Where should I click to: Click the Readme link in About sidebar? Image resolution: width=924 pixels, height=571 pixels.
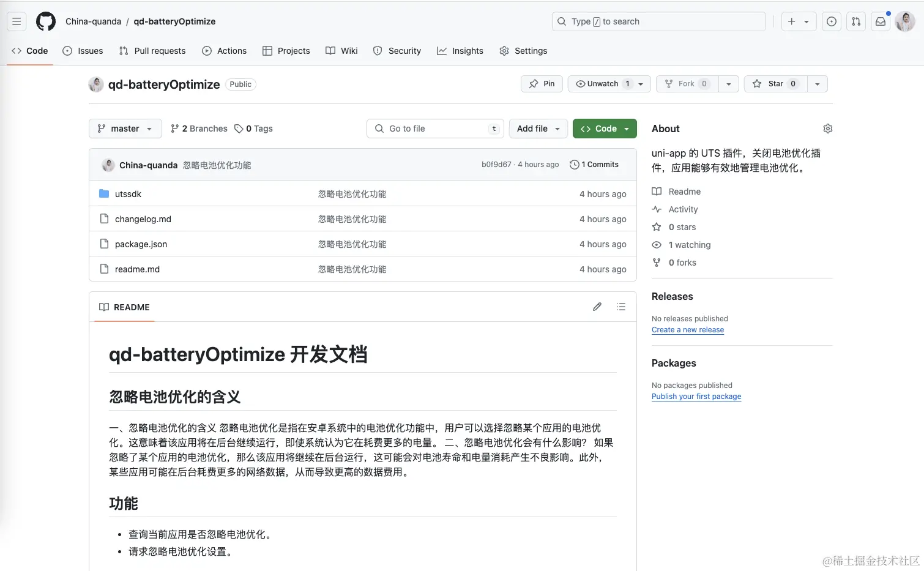tap(676, 192)
